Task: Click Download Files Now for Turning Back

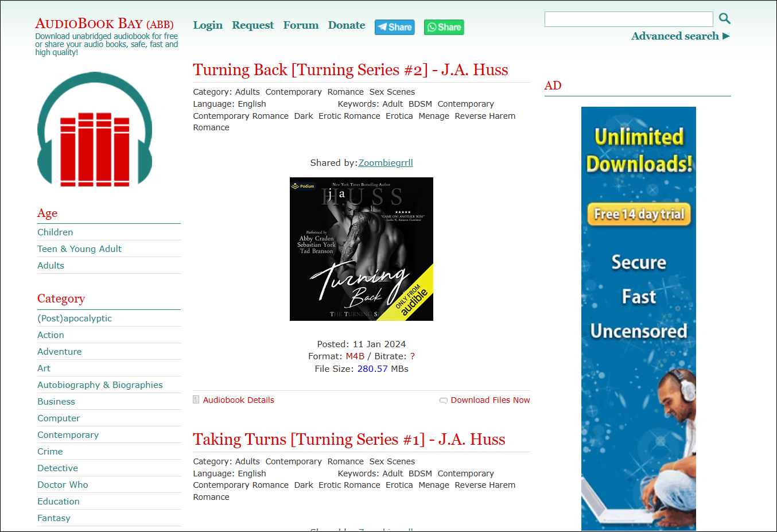Action: click(491, 400)
